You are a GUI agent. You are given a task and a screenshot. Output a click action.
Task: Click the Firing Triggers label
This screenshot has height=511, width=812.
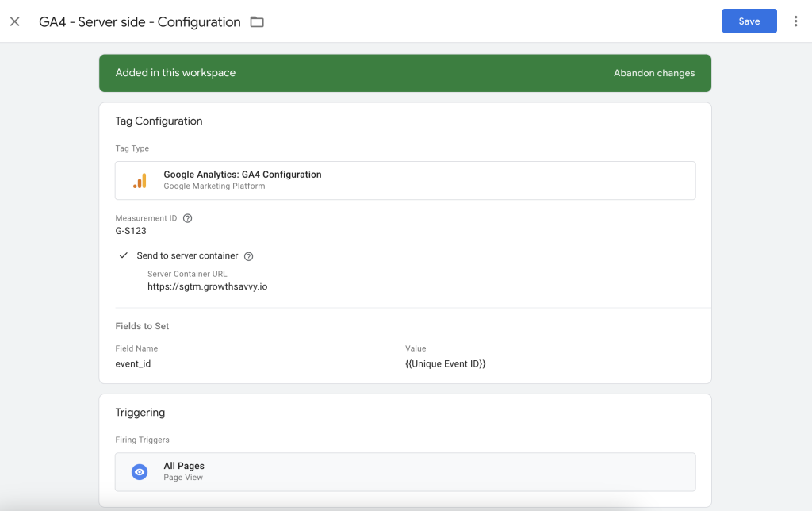click(143, 440)
